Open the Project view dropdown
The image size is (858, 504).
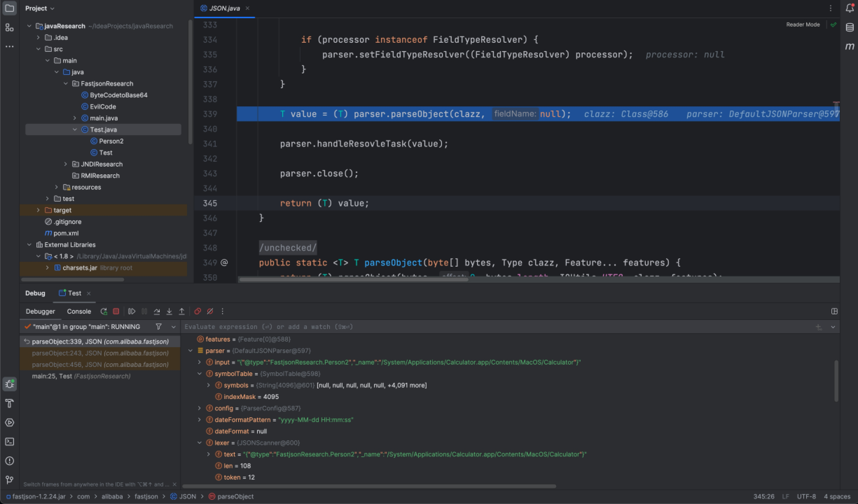click(40, 8)
